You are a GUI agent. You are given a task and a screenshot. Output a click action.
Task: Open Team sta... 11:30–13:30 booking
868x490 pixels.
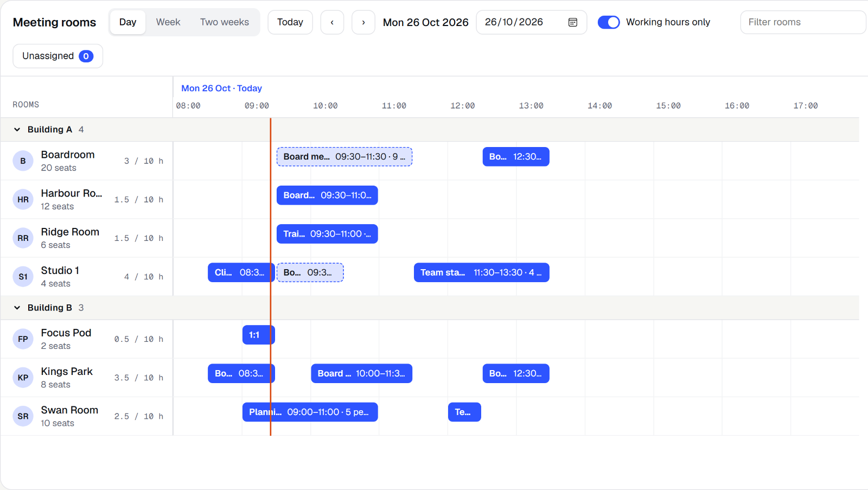(482, 272)
